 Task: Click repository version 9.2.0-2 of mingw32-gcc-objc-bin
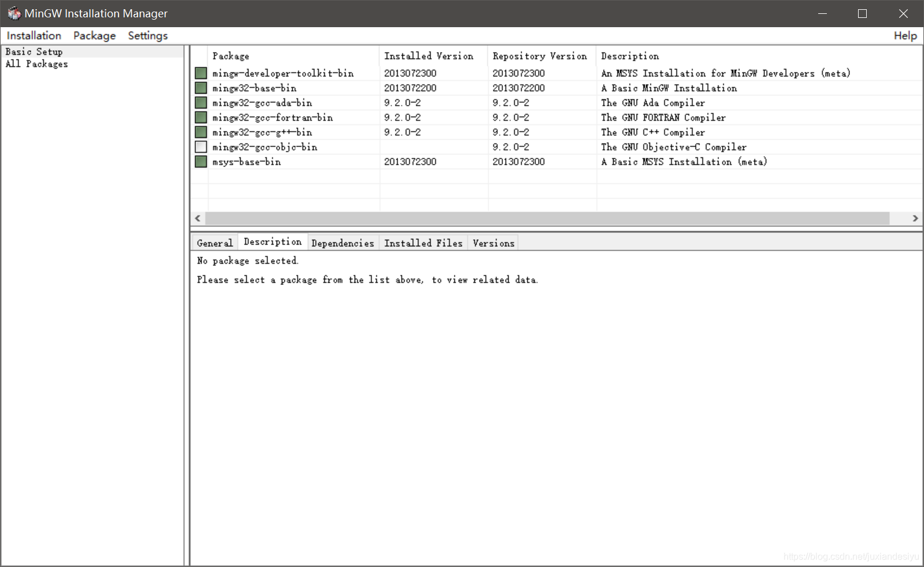click(511, 147)
